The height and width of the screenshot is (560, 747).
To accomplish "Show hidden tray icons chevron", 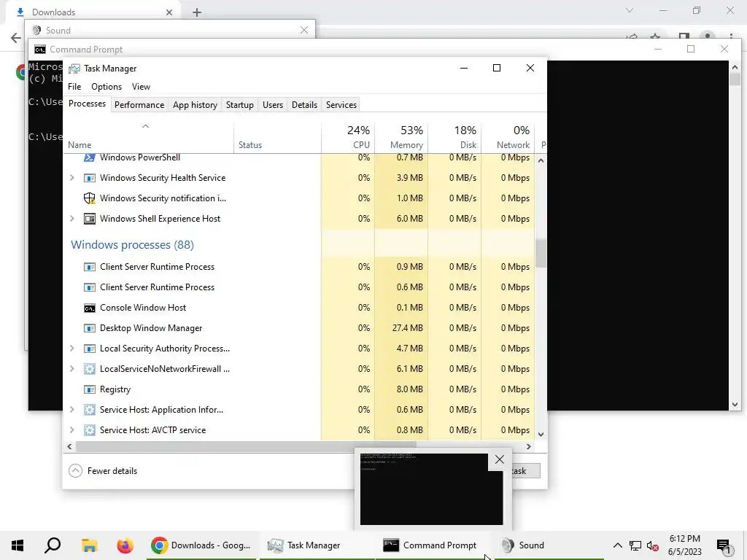I will 617,545.
